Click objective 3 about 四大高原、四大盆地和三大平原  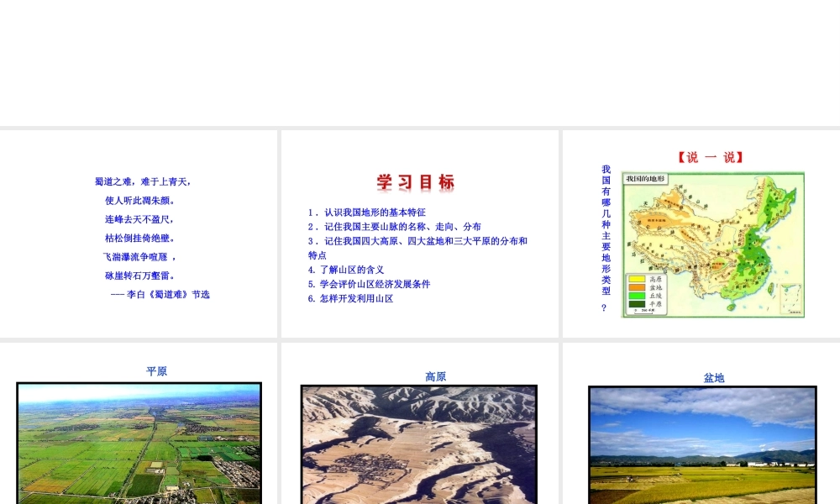pyautogui.click(x=417, y=248)
